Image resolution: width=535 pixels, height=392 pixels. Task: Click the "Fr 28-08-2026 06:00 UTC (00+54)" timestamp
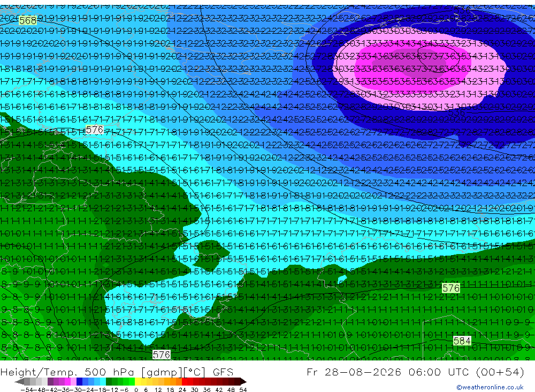(415, 372)
